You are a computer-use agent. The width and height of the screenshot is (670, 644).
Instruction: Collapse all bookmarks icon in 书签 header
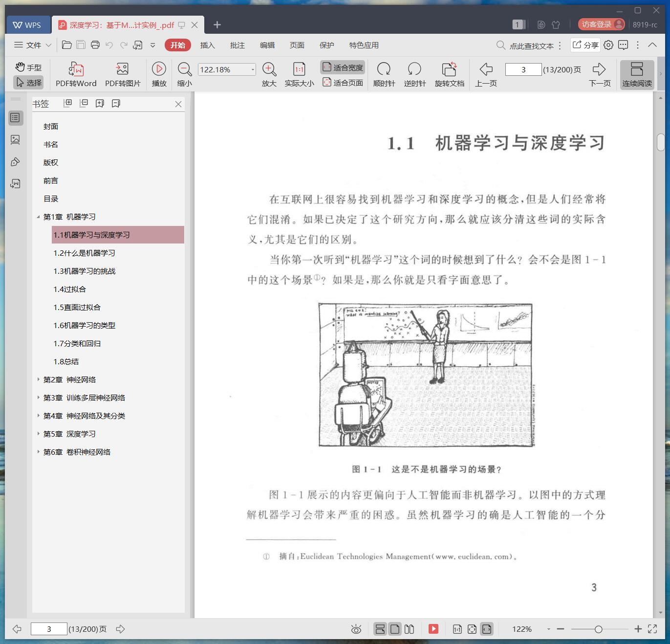tap(84, 103)
